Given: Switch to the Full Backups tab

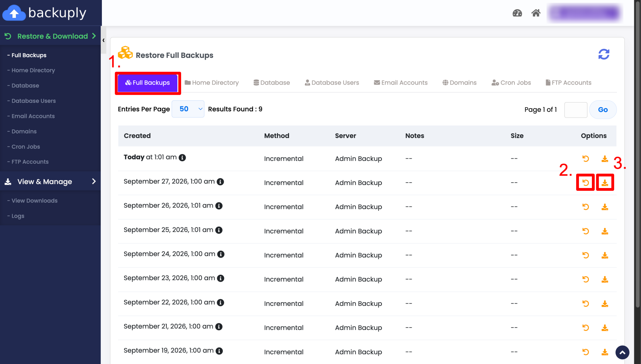Looking at the screenshot, I should point(148,83).
